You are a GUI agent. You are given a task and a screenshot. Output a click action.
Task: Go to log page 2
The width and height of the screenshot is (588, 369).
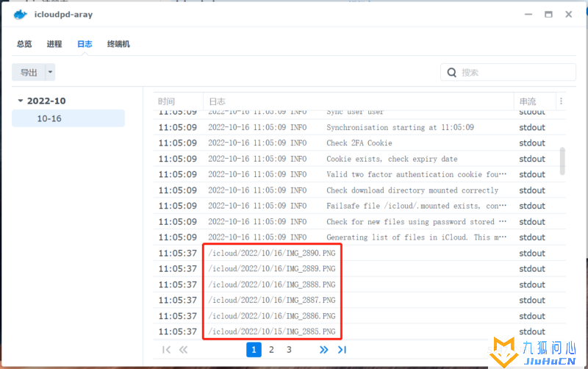[x=271, y=350]
